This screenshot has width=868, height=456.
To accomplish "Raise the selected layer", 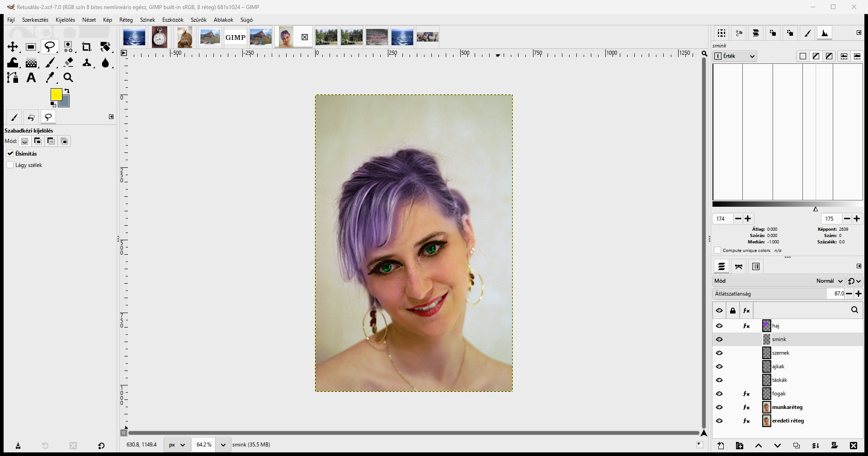I will [x=759, y=446].
